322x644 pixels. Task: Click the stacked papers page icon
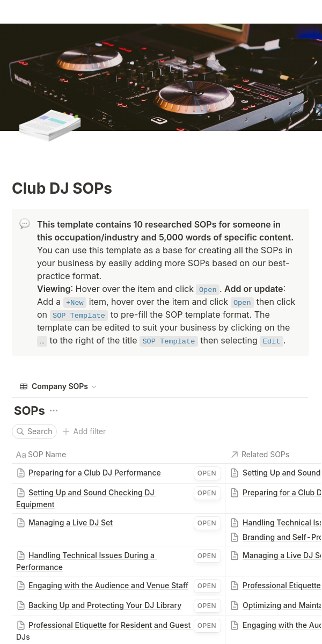(50, 126)
